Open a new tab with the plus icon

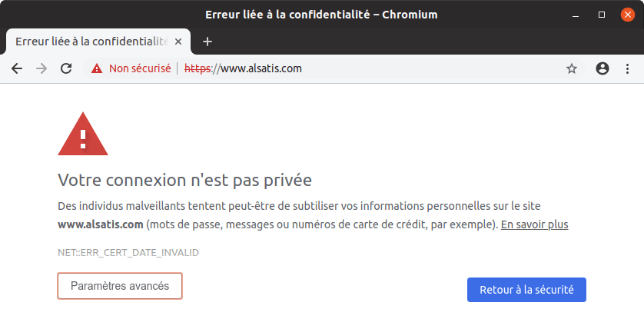pos(207,42)
